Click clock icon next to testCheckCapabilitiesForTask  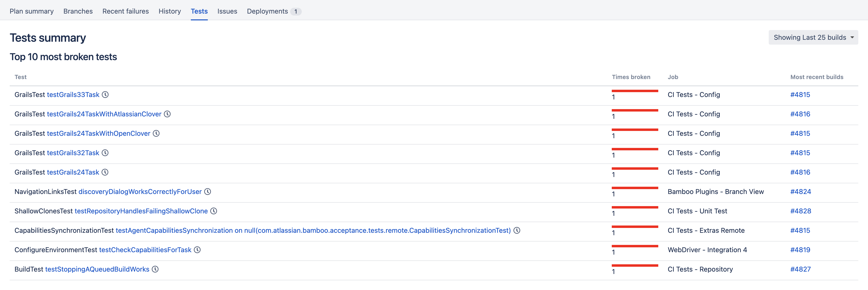[197, 250]
